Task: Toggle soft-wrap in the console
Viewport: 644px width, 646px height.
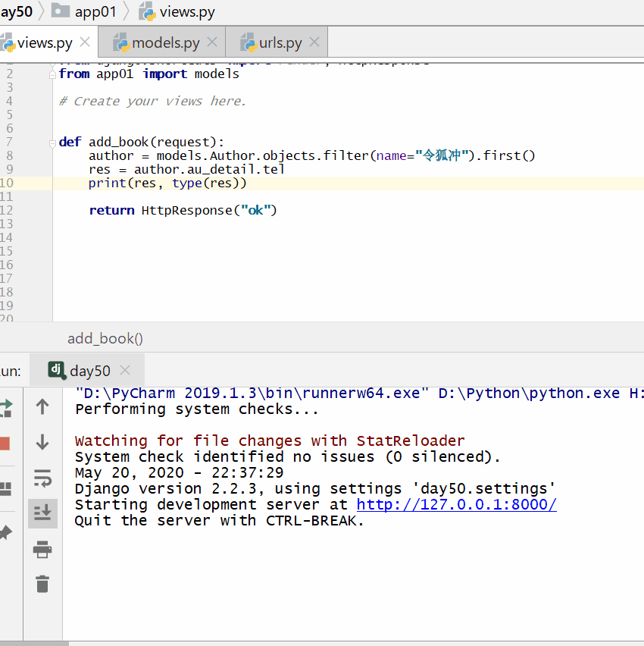Action: (x=42, y=478)
